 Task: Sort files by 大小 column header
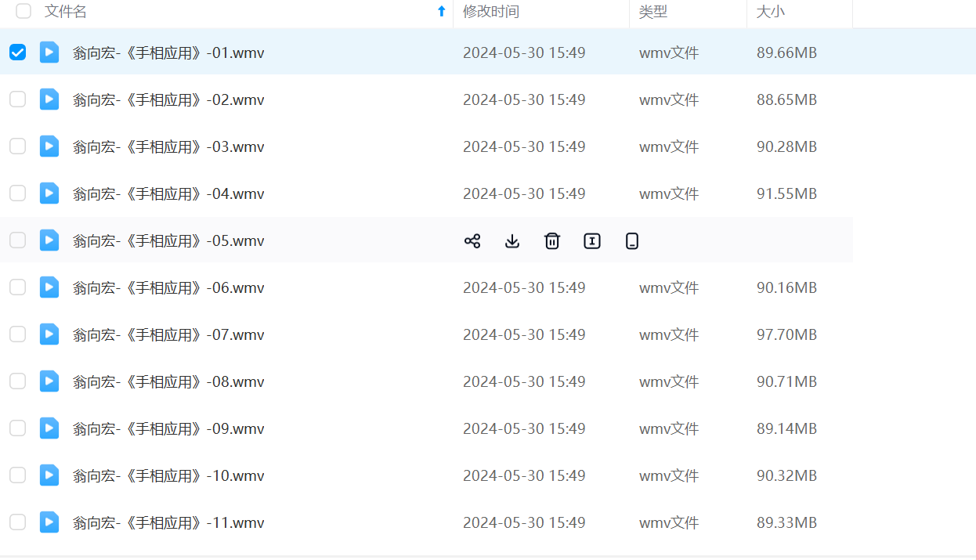coord(770,12)
